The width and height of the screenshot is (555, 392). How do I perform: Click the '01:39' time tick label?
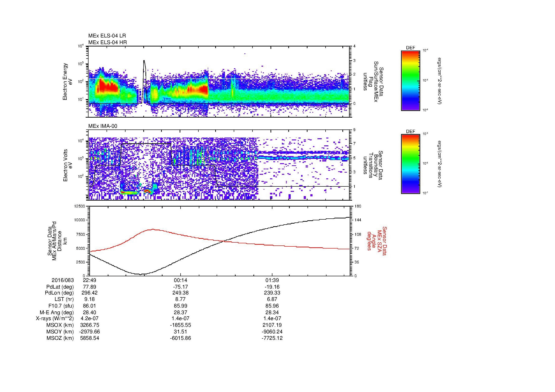[x=272, y=280]
